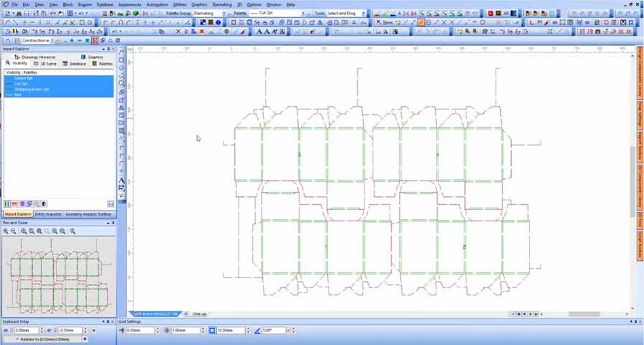The width and height of the screenshot is (644, 345).
Task: Click the green plus layer icon
Action: click(72, 40)
